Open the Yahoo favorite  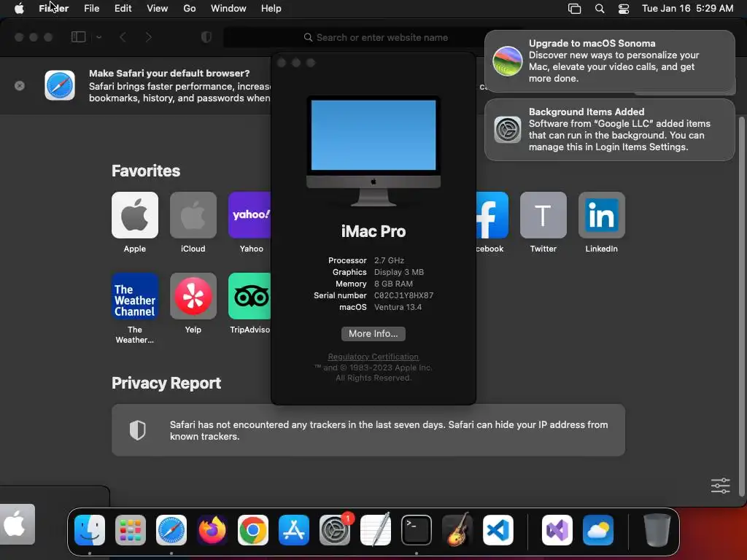coord(249,215)
